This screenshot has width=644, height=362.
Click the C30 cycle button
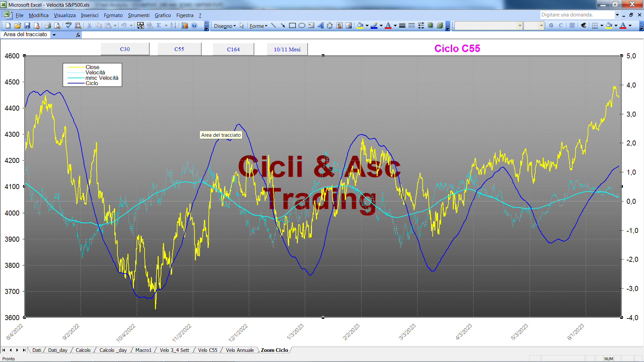[x=125, y=49]
